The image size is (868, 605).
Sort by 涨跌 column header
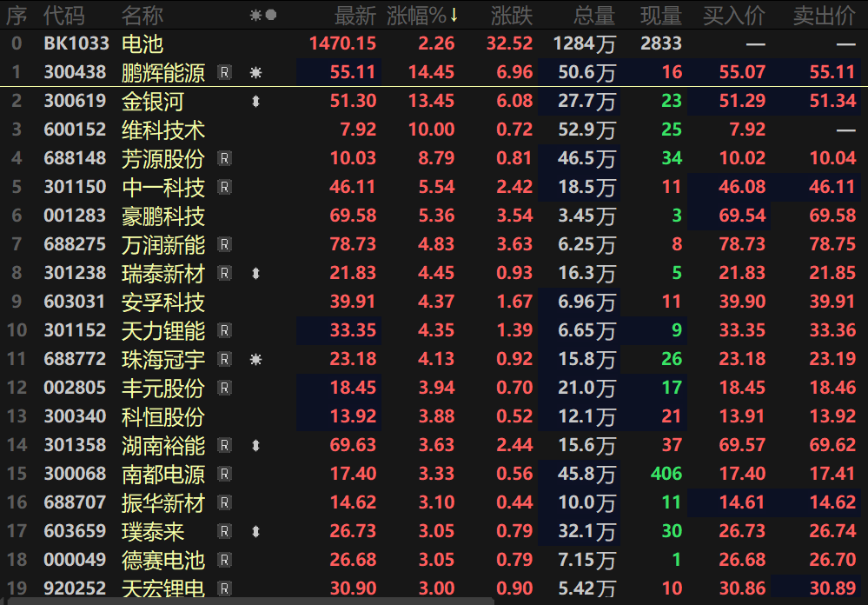(x=512, y=16)
